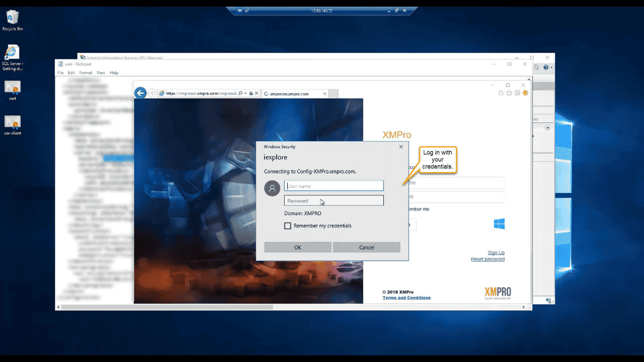The width and height of the screenshot is (644, 362).
Task: Click the browser Back arrow button
Action: point(140,93)
